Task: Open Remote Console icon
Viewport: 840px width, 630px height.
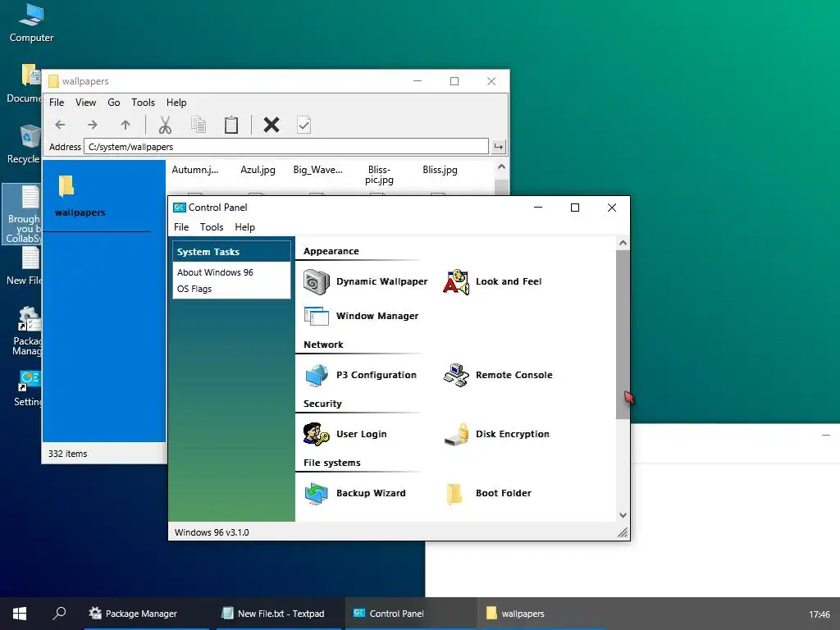Action: click(456, 375)
